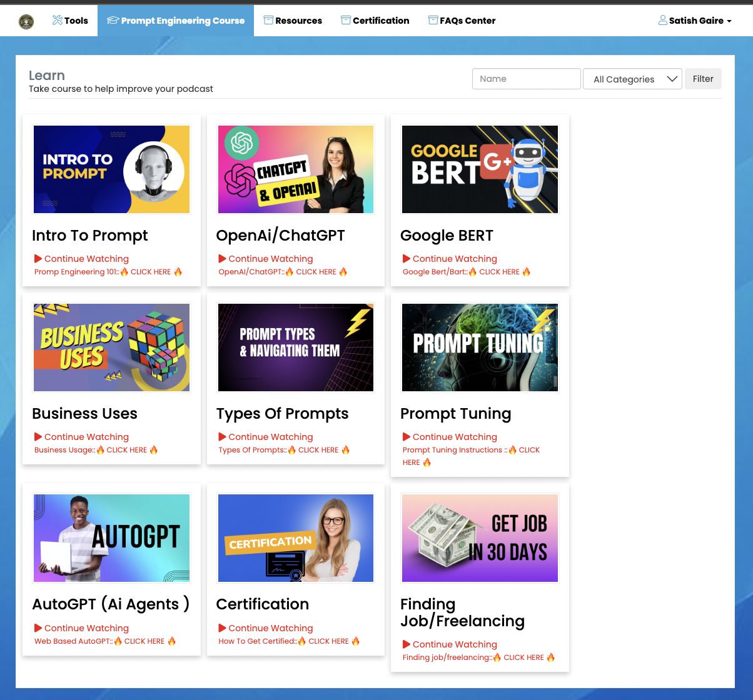The height and width of the screenshot is (700, 753).
Task: Click the Tools wrench icon
Action: (x=58, y=21)
